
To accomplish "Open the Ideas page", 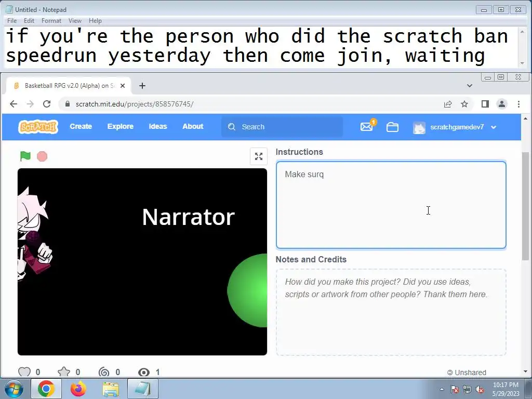I will click(x=158, y=126).
